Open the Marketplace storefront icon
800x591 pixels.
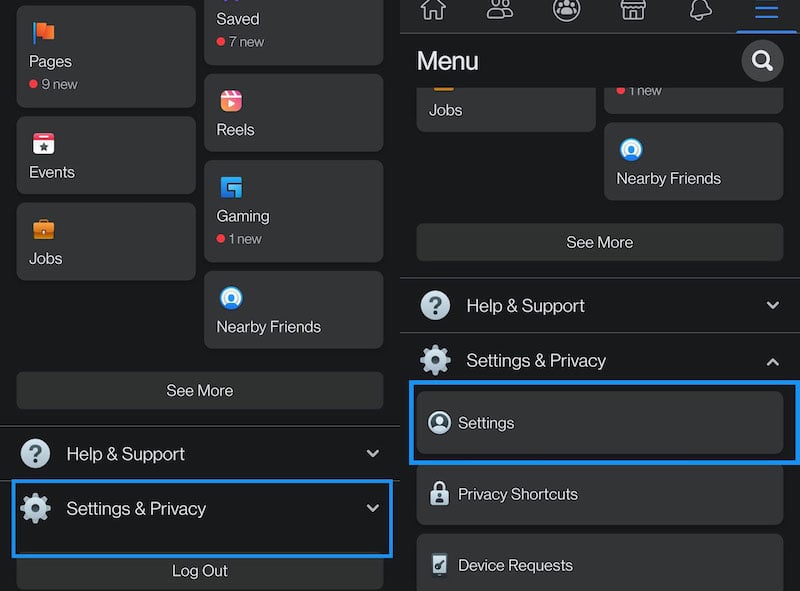pyautogui.click(x=633, y=10)
